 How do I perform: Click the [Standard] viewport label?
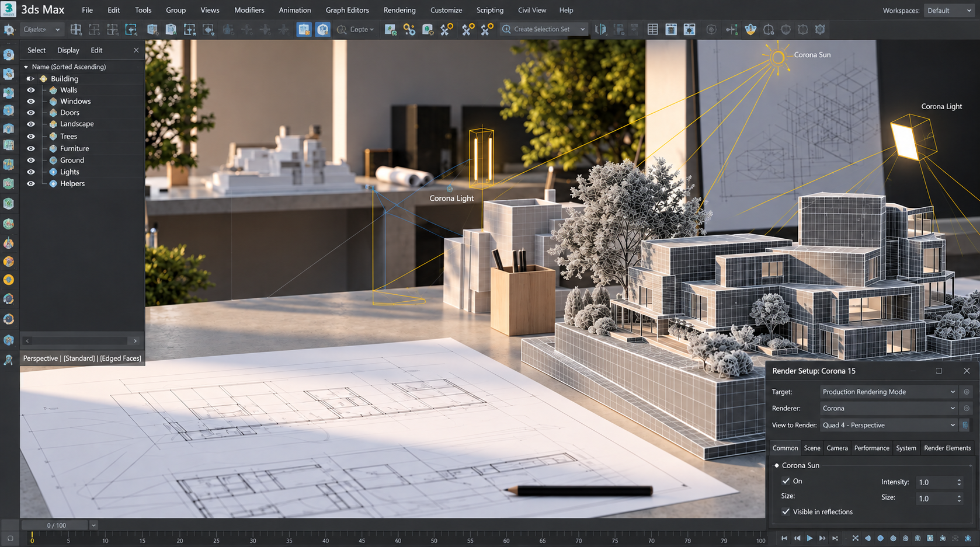tap(79, 358)
